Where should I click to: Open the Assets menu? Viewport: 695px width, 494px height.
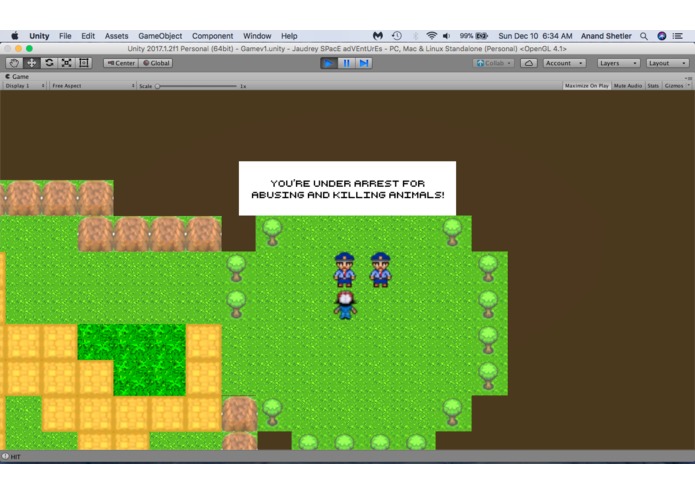coord(116,36)
